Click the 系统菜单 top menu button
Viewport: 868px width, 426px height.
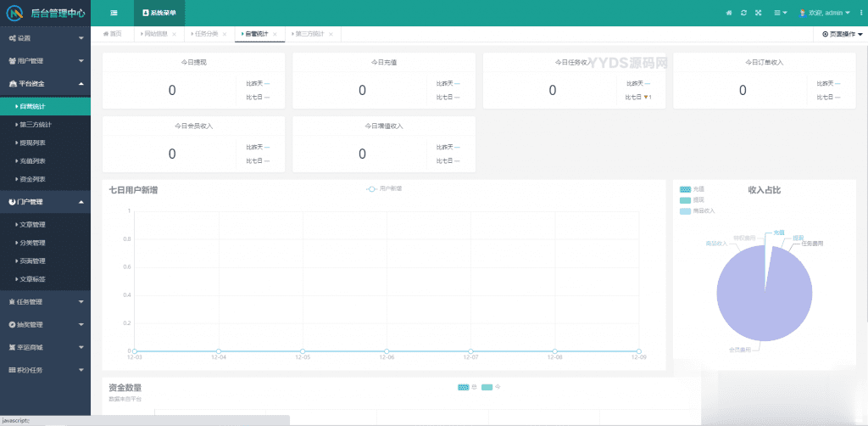coord(159,13)
